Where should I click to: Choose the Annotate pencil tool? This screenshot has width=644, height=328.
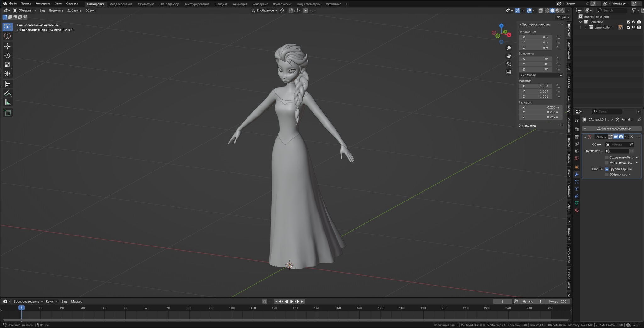(7, 93)
